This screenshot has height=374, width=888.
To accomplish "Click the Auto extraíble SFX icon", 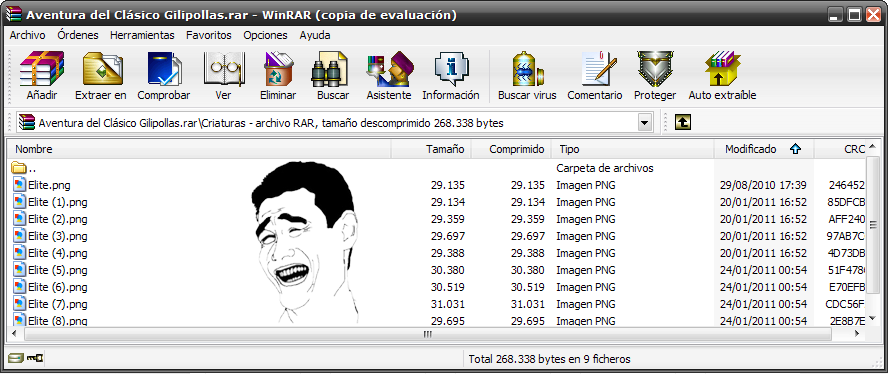I will coord(722,69).
